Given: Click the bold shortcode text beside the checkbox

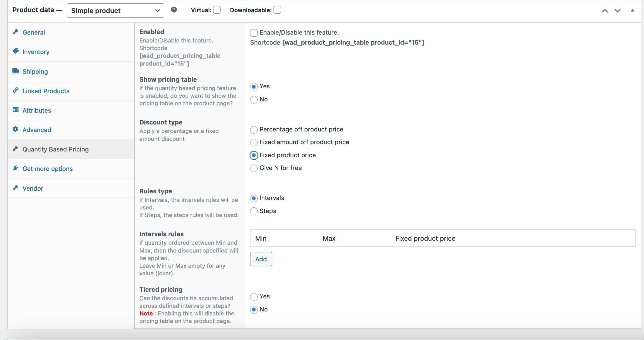Looking at the screenshot, I should [x=353, y=42].
